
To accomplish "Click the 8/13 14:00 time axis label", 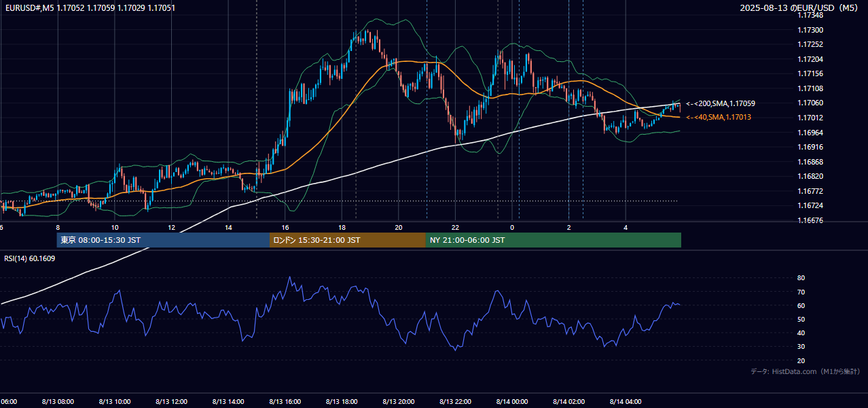I will coord(228,402).
